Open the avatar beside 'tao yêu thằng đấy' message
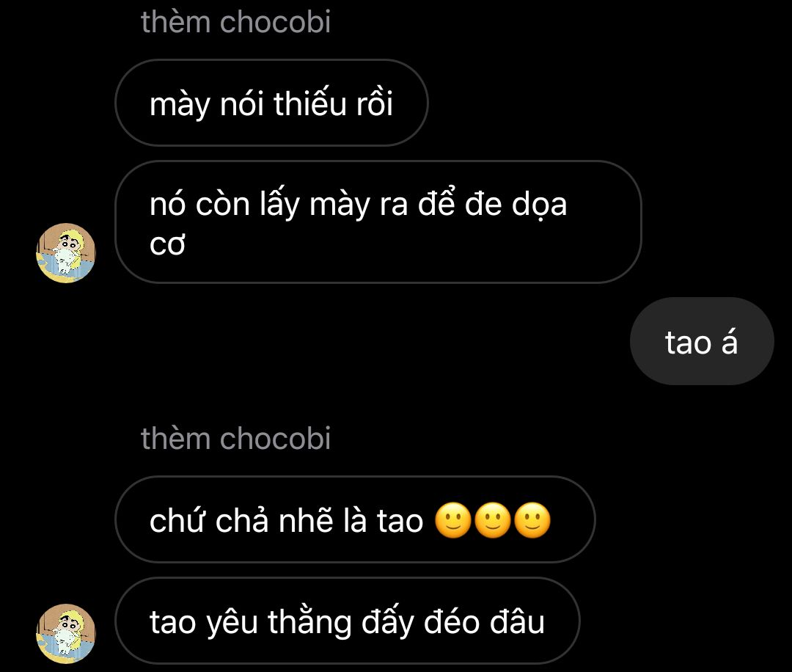 66,634
